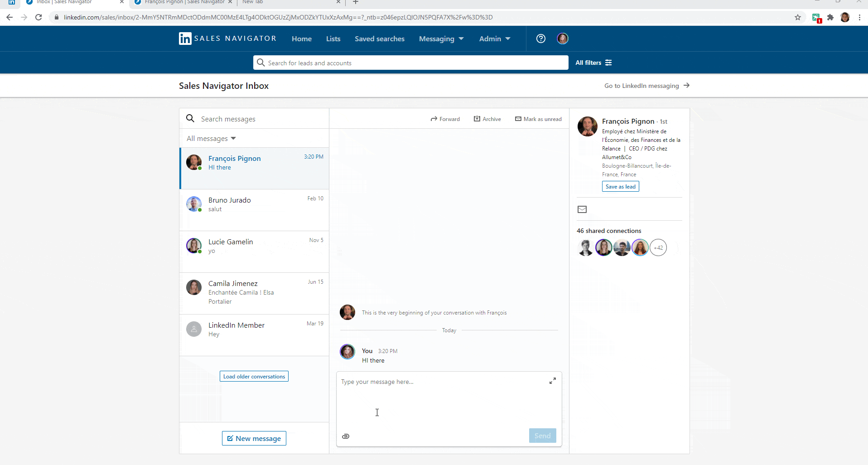The width and height of the screenshot is (868, 465).
Task: Open the Chrome extensions puzzle icon
Action: [x=830, y=17]
